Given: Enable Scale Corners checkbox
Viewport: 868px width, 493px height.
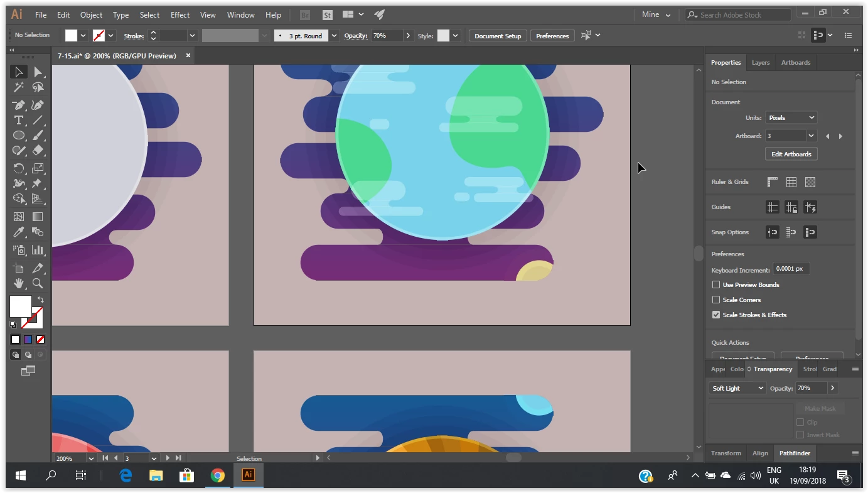Looking at the screenshot, I should (716, 300).
